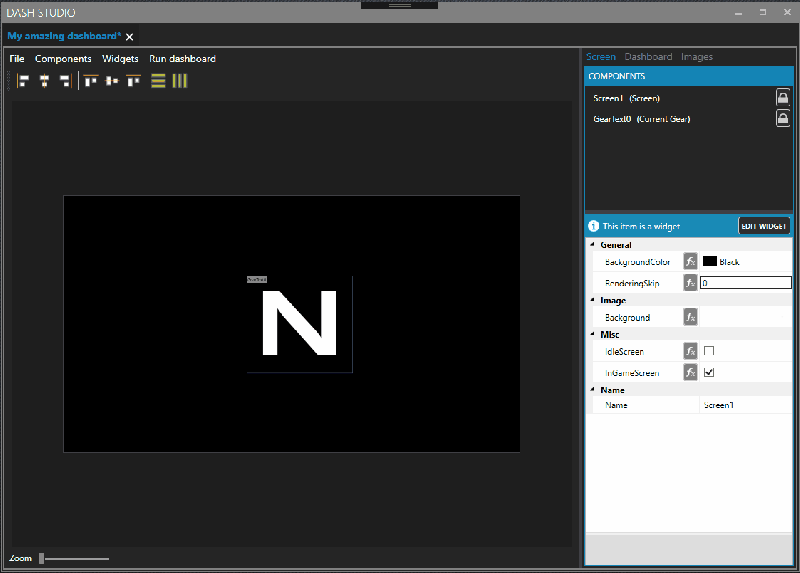
Task: Click the Zoom slider handle
Action: [x=42, y=558]
